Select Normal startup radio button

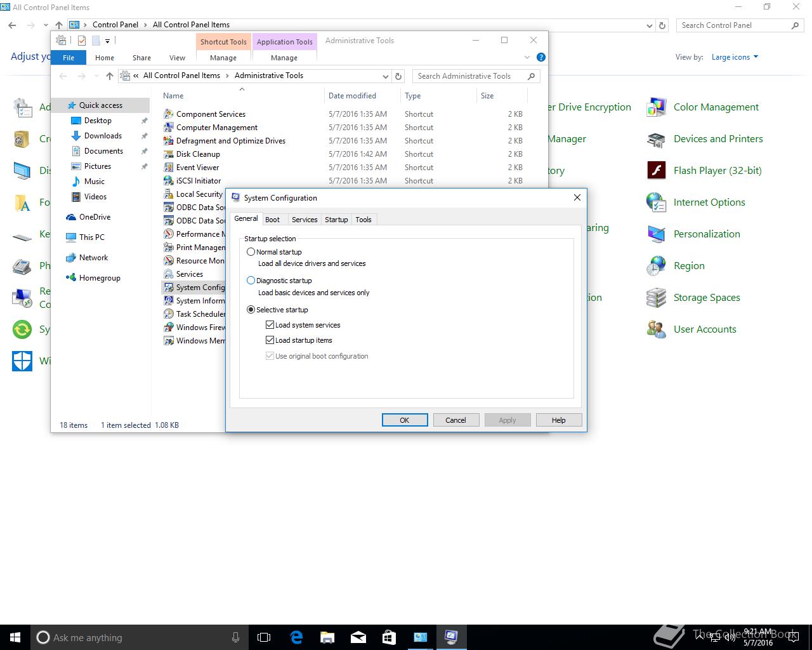(251, 252)
